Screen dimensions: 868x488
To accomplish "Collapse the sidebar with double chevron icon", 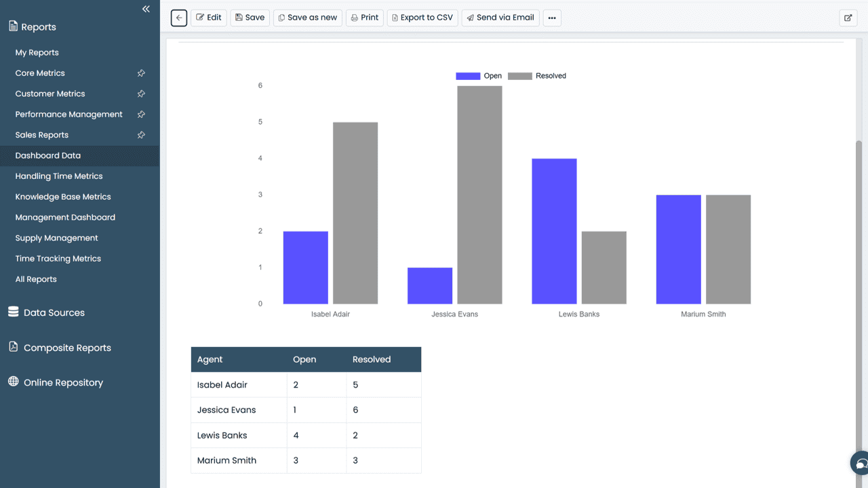I will [146, 9].
